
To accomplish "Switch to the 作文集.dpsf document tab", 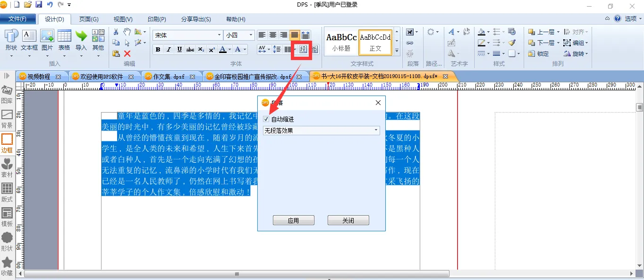I will pyautogui.click(x=169, y=76).
